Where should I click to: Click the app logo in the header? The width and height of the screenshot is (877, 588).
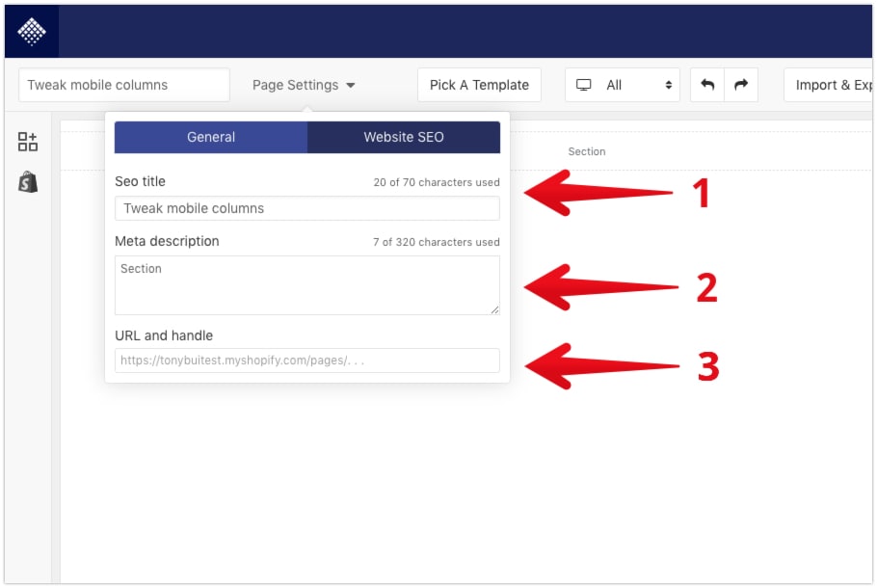(31, 32)
